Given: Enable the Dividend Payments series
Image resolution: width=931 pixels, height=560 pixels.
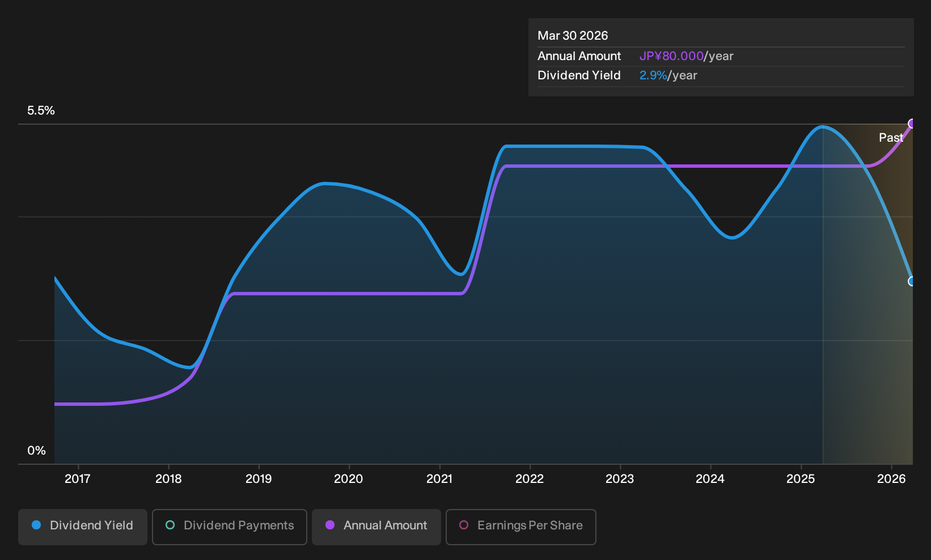Looking at the screenshot, I should [x=230, y=527].
